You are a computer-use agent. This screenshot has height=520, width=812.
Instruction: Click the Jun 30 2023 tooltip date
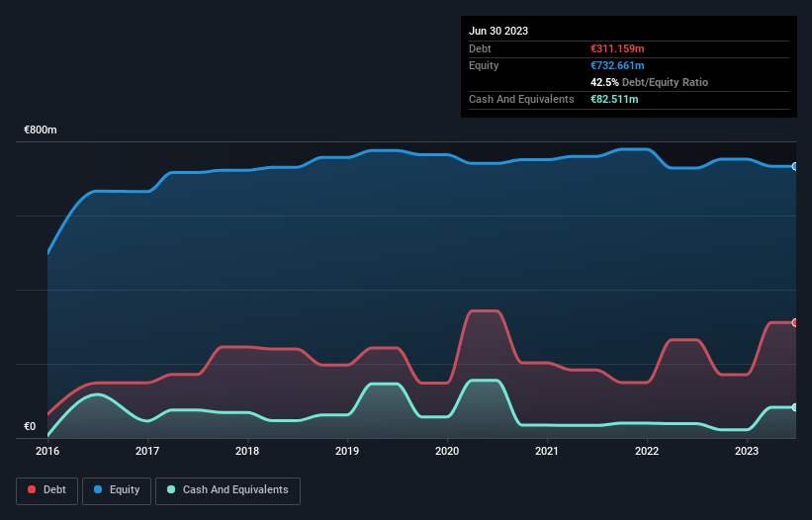tap(498, 31)
